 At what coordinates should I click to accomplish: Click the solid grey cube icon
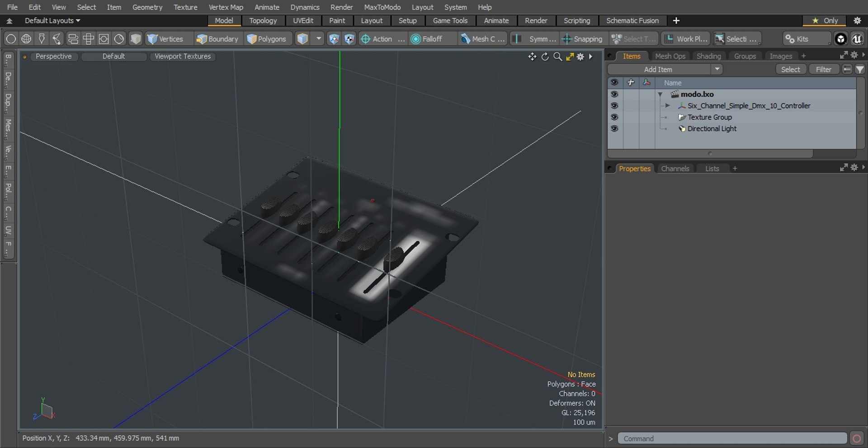(135, 39)
